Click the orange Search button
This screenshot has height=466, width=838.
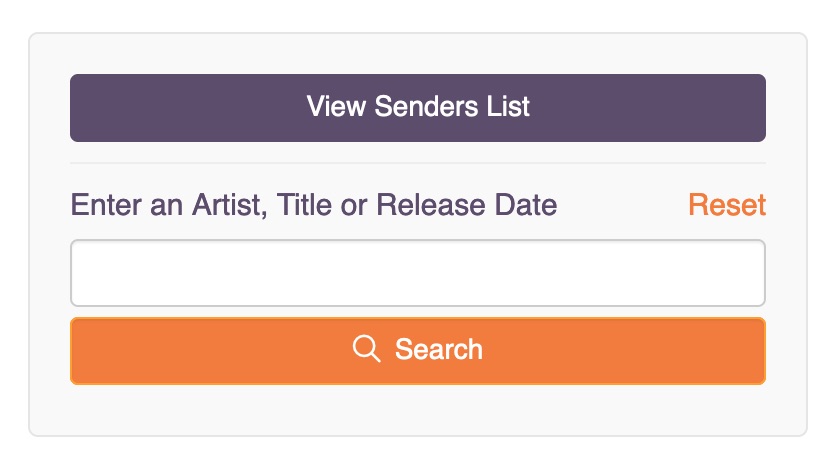click(418, 350)
